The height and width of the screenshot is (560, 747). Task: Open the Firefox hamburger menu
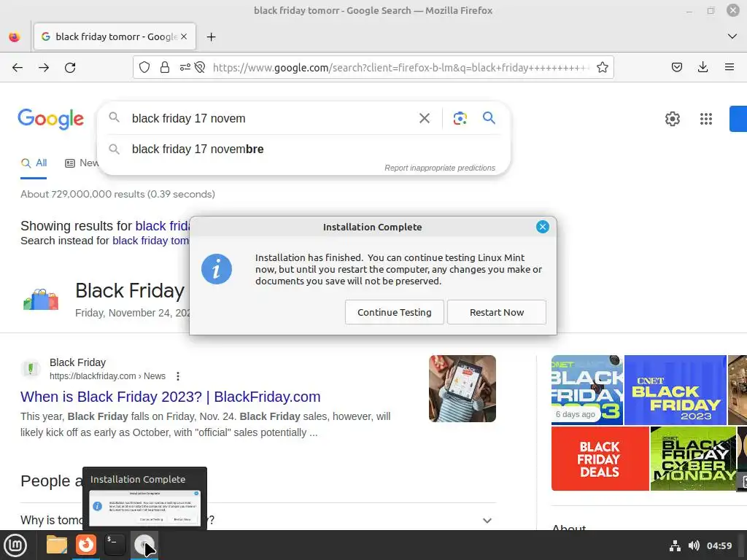[729, 68]
